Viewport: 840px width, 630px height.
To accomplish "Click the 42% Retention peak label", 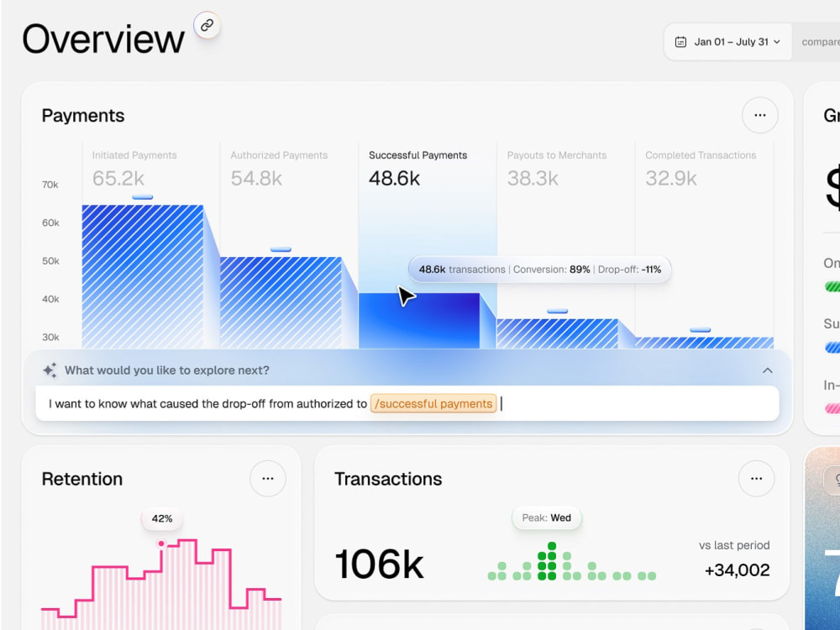I will (162, 518).
